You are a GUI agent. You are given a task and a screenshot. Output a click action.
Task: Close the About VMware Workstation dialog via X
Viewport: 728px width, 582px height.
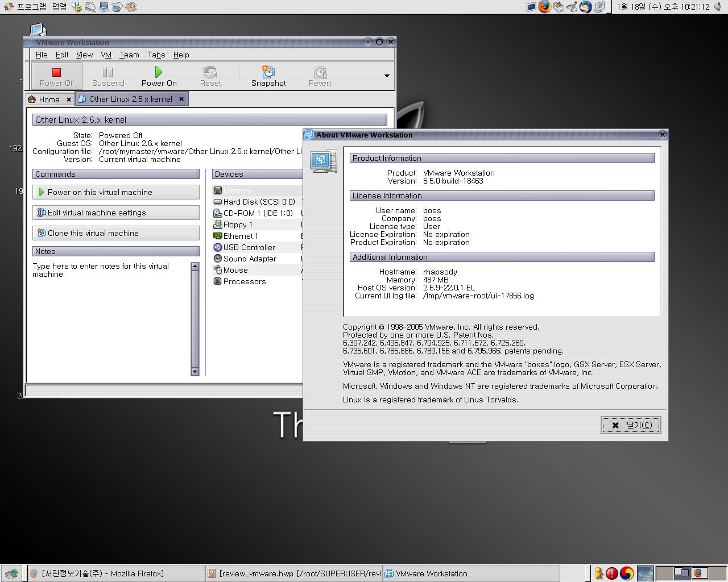coord(662,135)
